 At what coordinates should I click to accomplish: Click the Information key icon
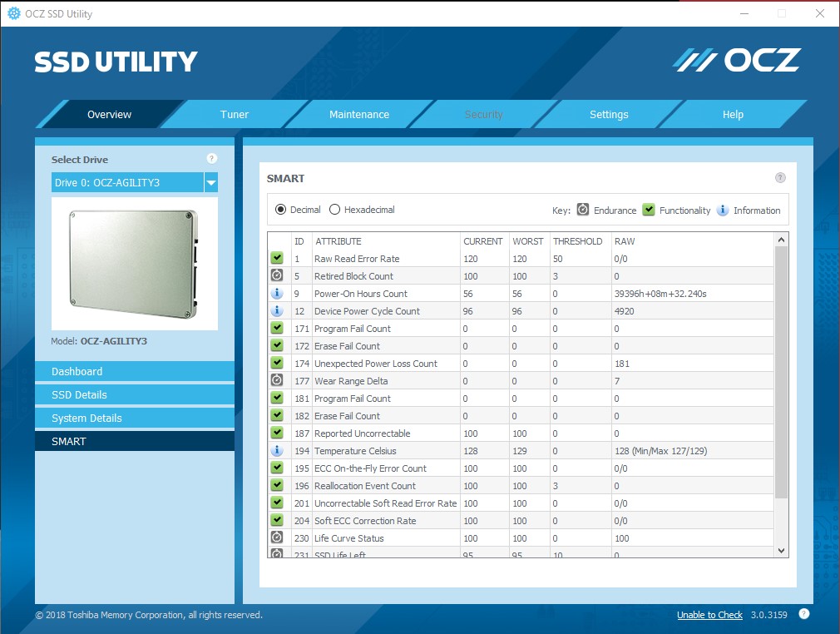[720, 210]
